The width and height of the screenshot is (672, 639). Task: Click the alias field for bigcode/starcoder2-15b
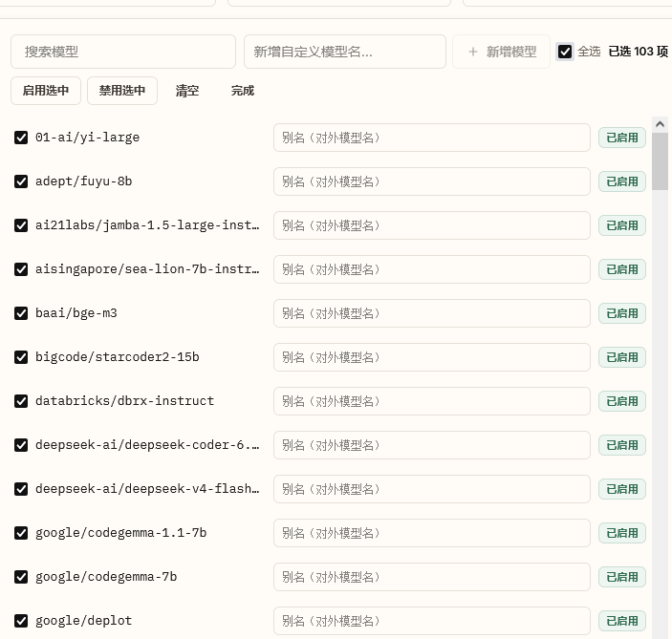(x=432, y=357)
